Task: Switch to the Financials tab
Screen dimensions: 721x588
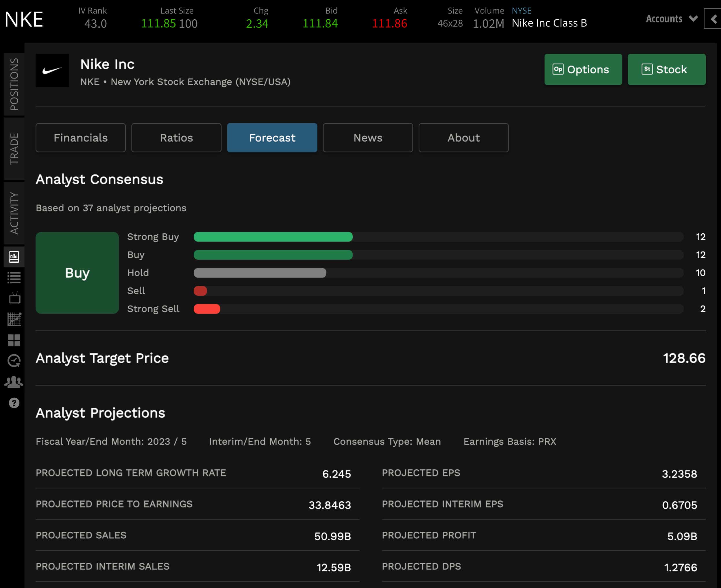Action: [x=81, y=138]
